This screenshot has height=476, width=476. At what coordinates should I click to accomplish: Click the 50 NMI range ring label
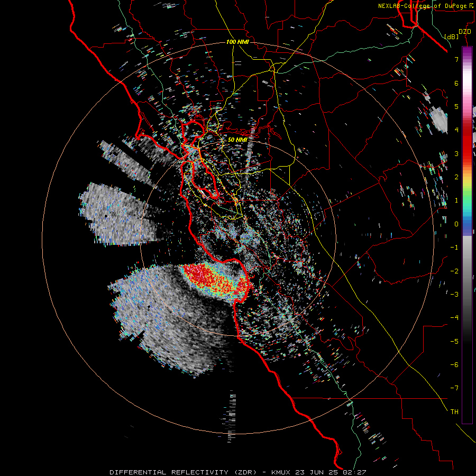coord(237,140)
